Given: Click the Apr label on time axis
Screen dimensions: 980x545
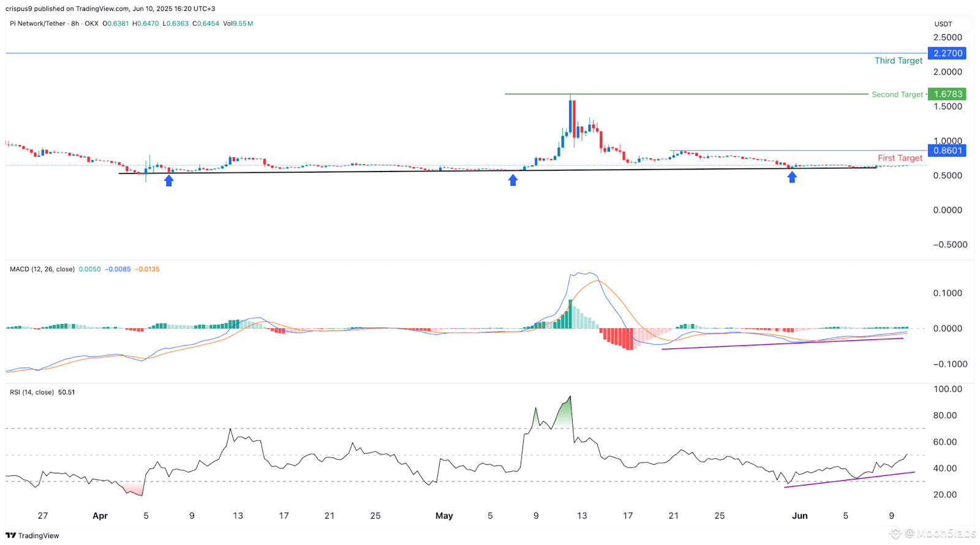Looking at the screenshot, I should click(100, 516).
